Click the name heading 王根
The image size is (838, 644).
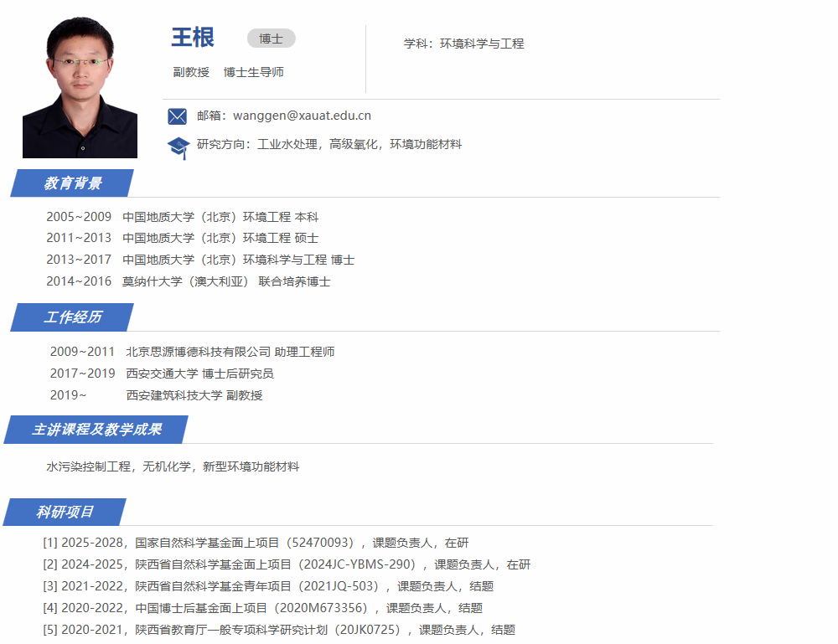[193, 38]
